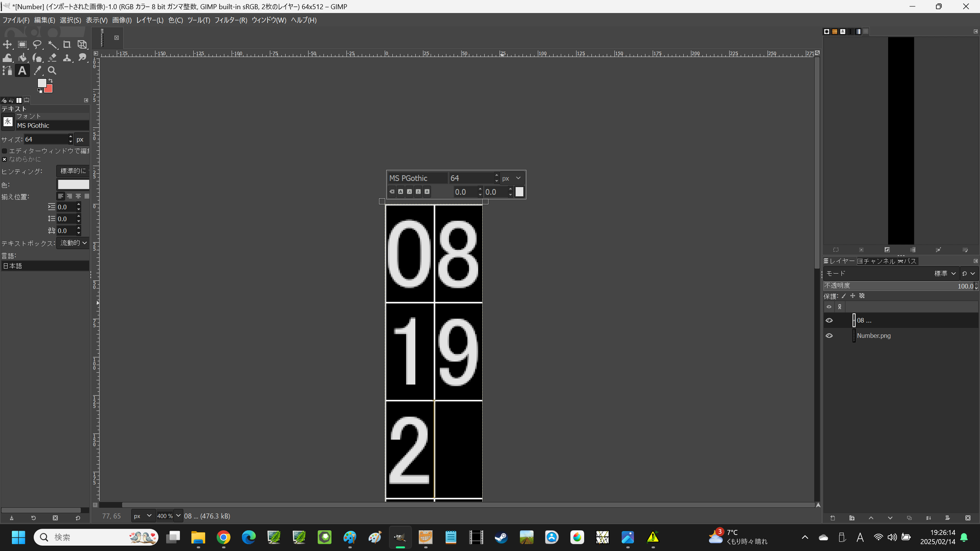Screen dimensions: 980x551
Task: Set text justification to left-aligned
Action: (61, 196)
